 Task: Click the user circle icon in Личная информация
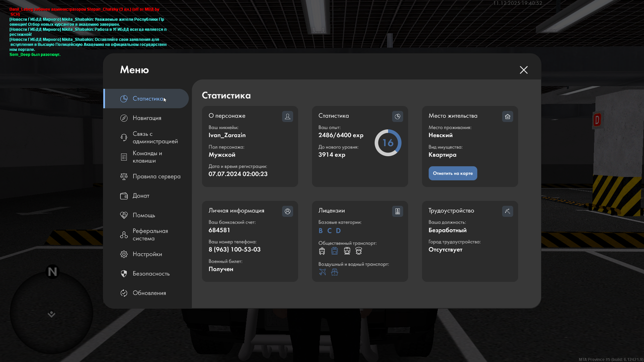click(x=287, y=212)
